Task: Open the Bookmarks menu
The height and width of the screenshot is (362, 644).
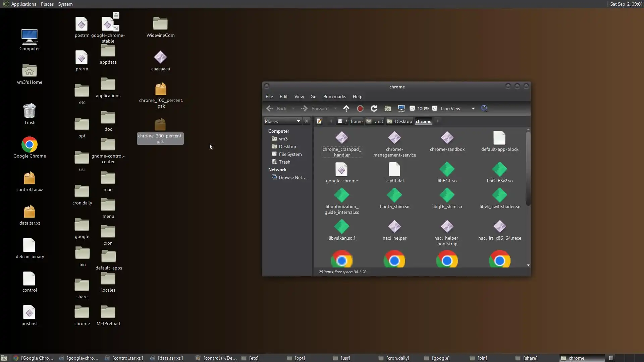Action: [x=334, y=97]
